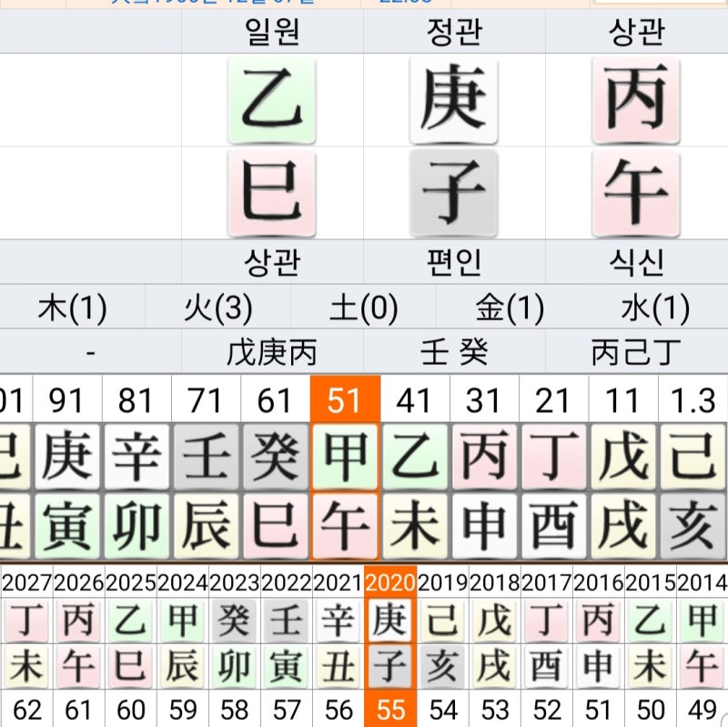The width and height of the screenshot is (728, 727).
Task: Tap the age 60 cell below 2025
Action: point(130,710)
